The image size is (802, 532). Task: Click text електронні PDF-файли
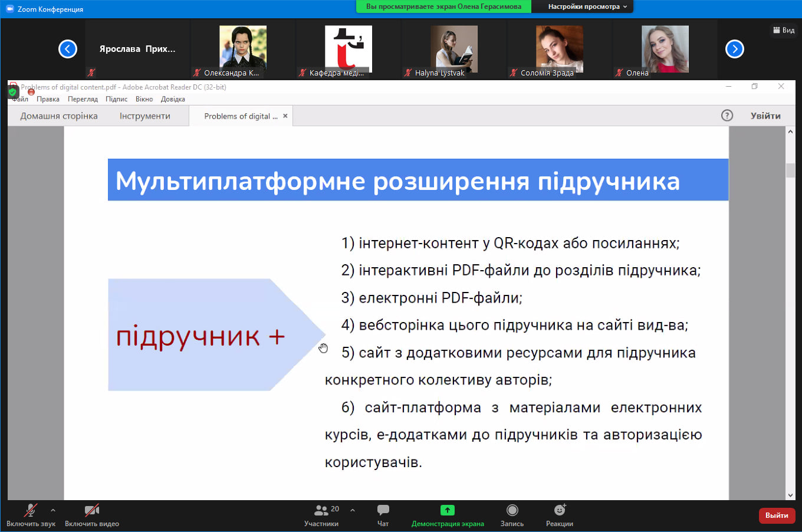(441, 298)
